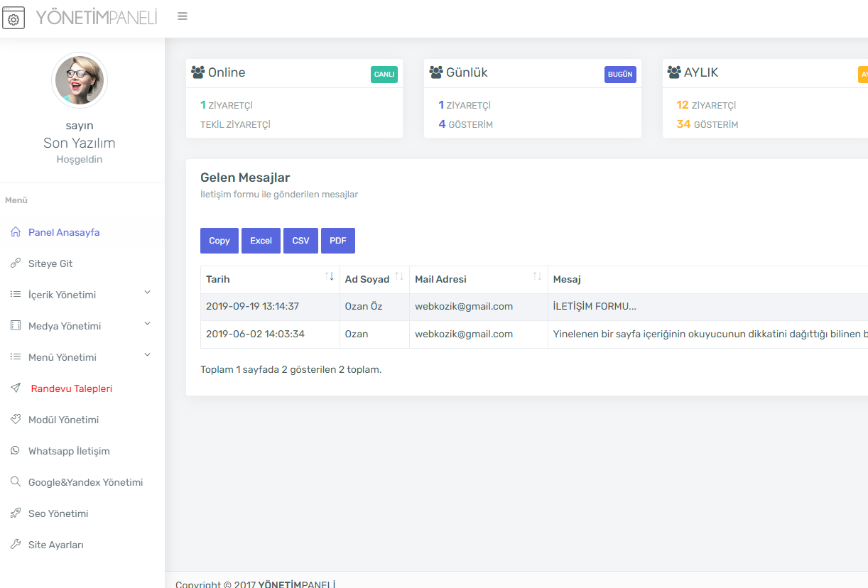Screen dimensions: 868x588
Task: Click the home icon beside Panel Anasayfa
Action: 16,232
